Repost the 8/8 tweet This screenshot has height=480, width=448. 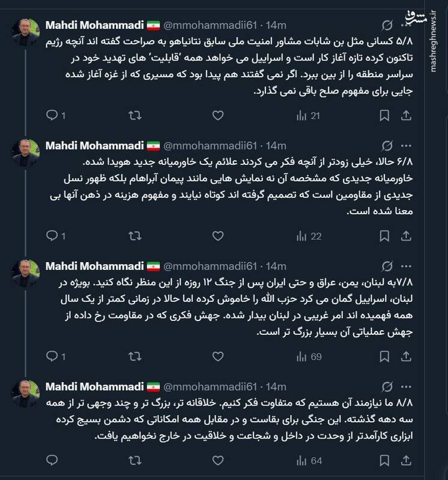pyautogui.click(x=136, y=461)
